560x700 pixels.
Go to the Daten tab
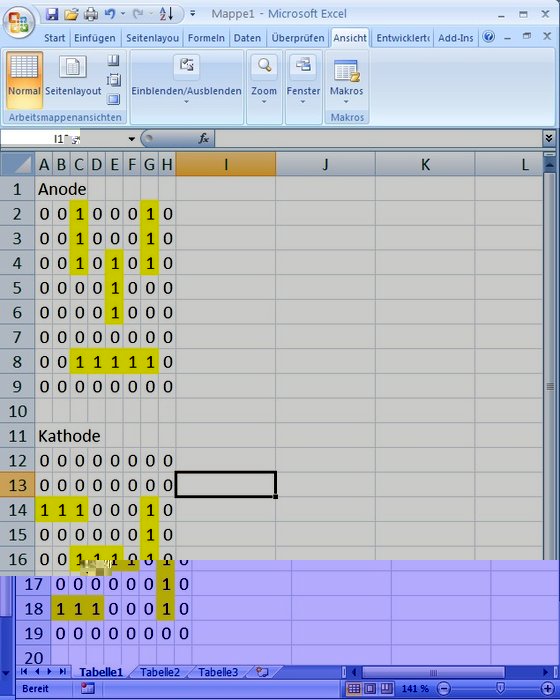pos(247,38)
